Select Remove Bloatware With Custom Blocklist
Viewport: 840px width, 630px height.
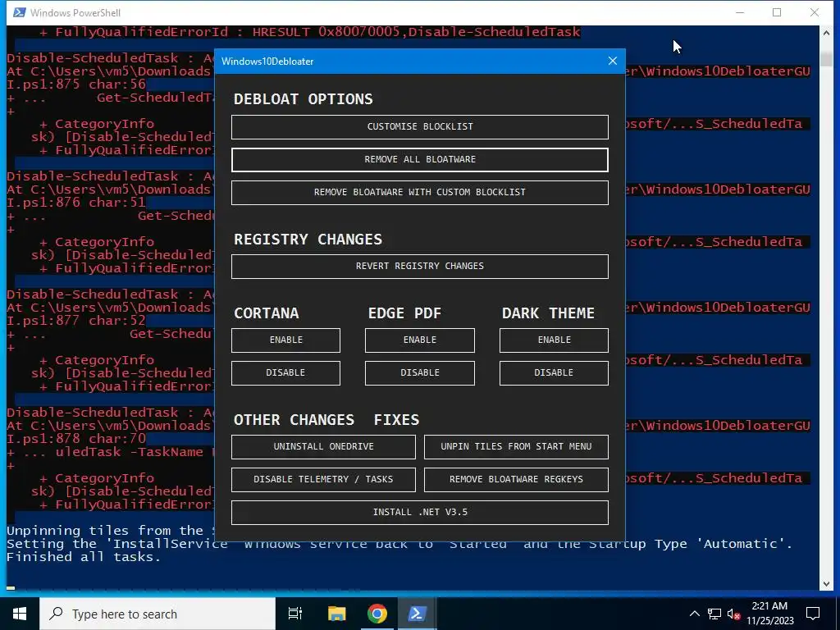pos(419,192)
